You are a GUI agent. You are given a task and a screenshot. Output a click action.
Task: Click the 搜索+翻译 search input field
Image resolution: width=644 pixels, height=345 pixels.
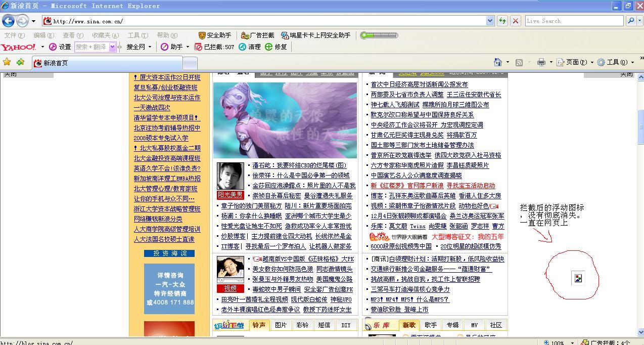tap(91, 47)
